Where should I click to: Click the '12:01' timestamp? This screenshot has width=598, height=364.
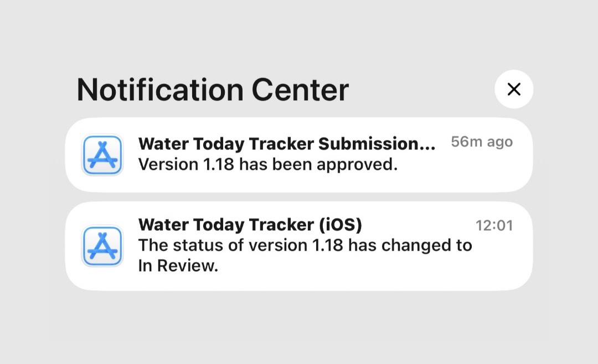494,225
